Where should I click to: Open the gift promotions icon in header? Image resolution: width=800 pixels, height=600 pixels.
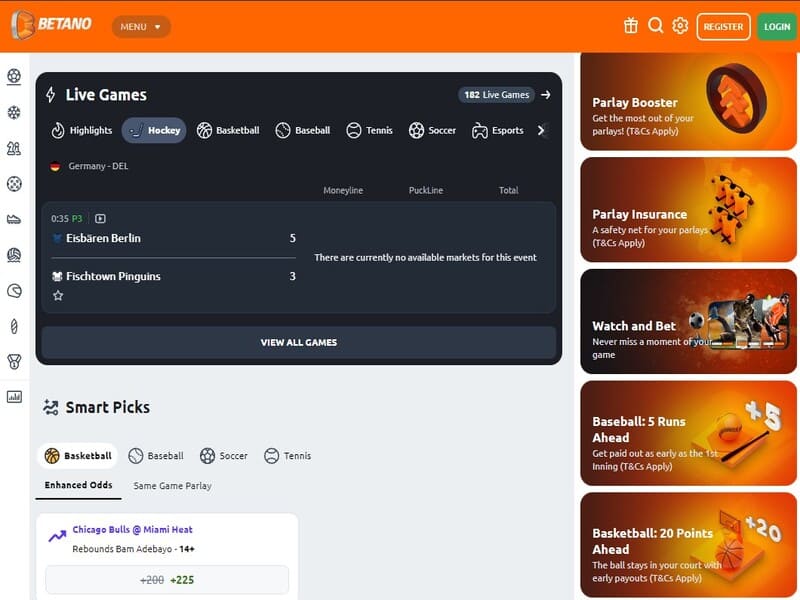tap(630, 26)
